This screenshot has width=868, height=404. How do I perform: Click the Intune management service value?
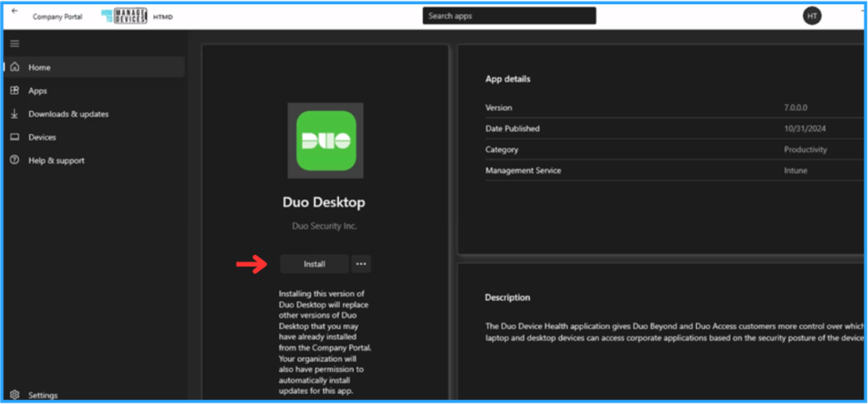[795, 170]
